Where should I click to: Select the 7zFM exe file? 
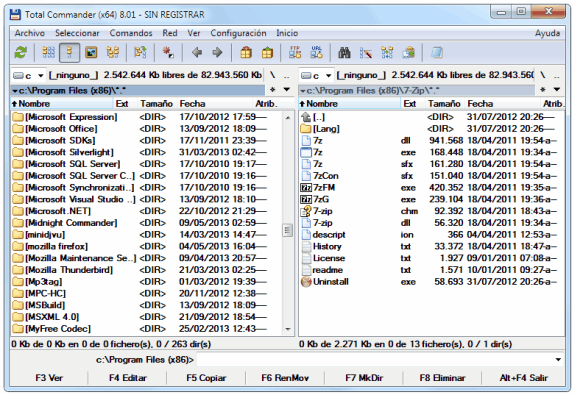tap(431, 187)
